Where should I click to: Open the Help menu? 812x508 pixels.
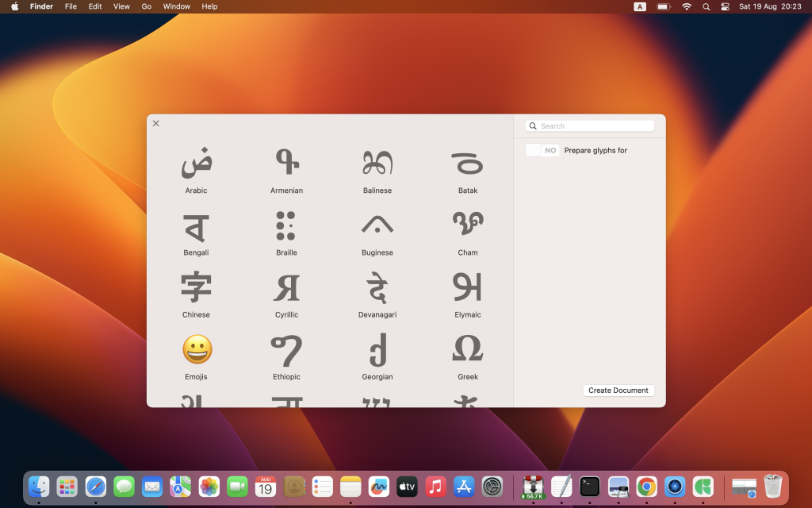coord(209,6)
